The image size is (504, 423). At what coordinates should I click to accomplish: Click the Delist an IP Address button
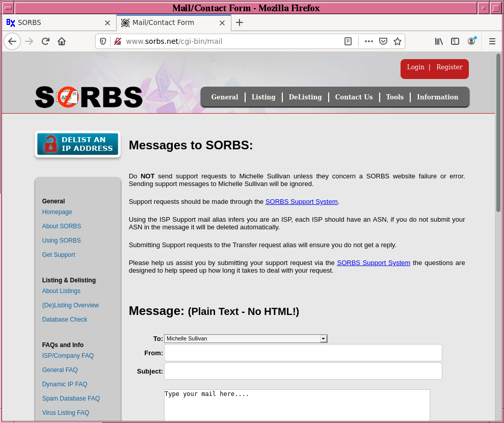tap(77, 144)
